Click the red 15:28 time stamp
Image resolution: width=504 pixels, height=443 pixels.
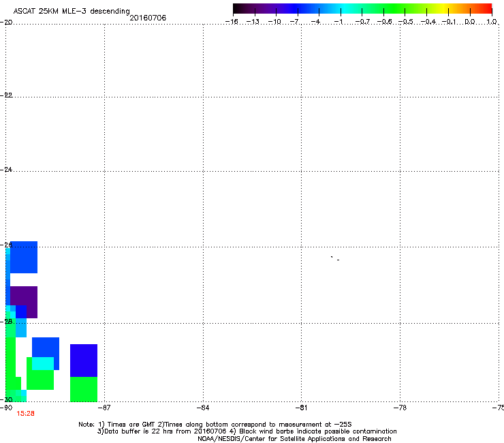pyautogui.click(x=25, y=414)
